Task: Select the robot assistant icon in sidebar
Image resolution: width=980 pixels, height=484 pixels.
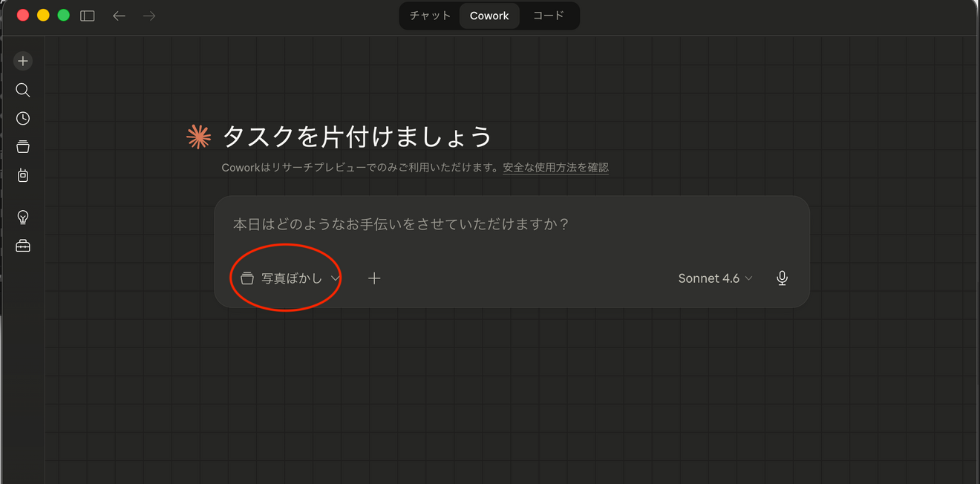Action: coord(22,175)
